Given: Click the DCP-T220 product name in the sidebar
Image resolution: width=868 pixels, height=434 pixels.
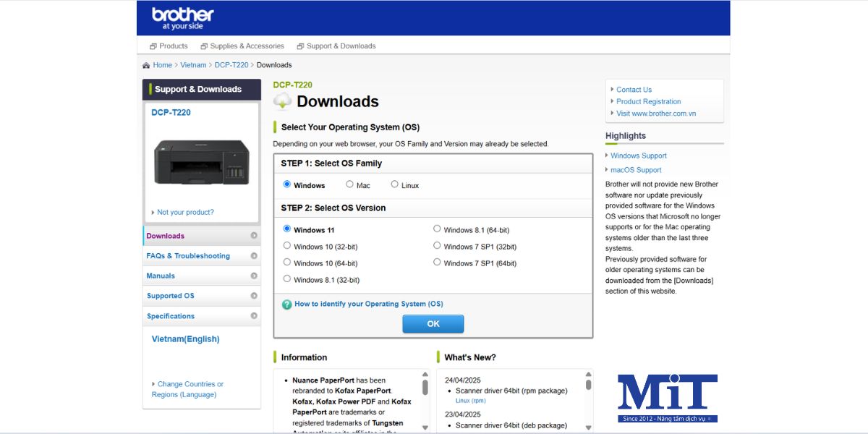Looking at the screenshot, I should point(171,113).
